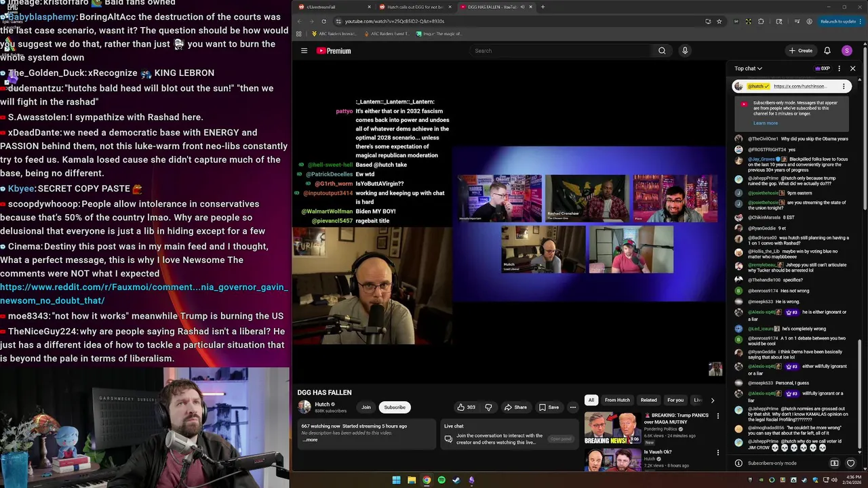Select the Related filter chip

click(649, 400)
